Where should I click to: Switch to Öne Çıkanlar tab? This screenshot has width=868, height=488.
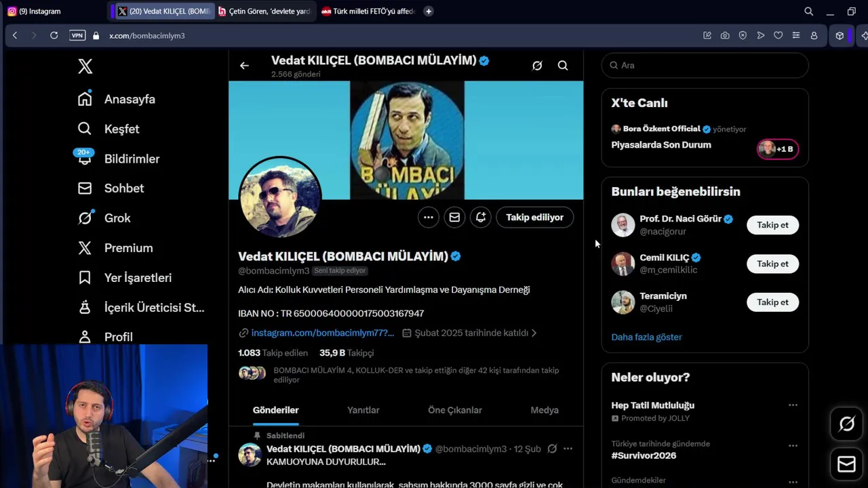pyautogui.click(x=455, y=410)
